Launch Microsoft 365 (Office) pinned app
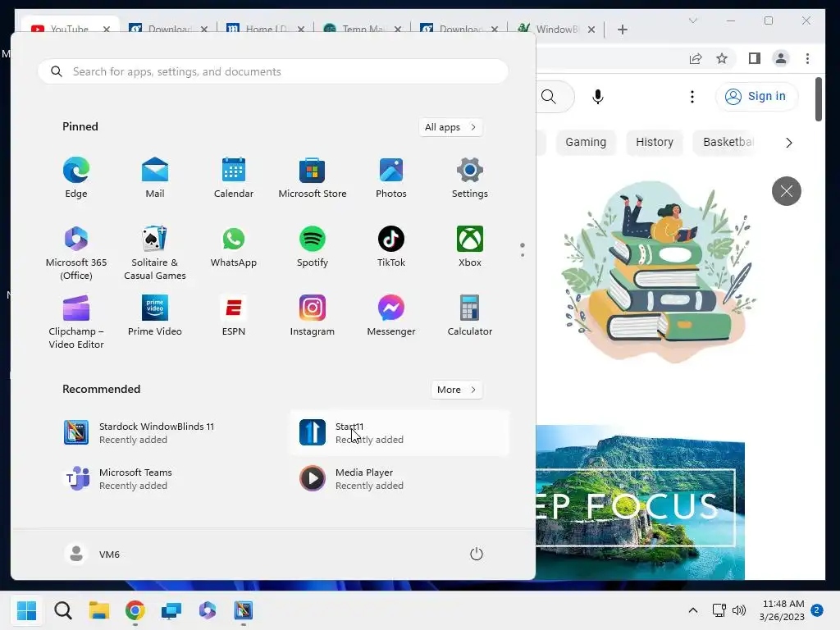The width and height of the screenshot is (840, 630). click(x=76, y=253)
